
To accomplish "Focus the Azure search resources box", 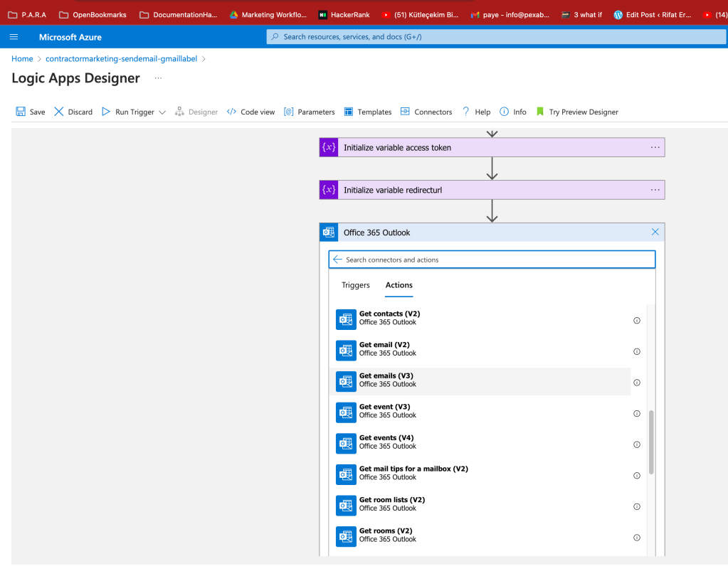I will click(496, 37).
